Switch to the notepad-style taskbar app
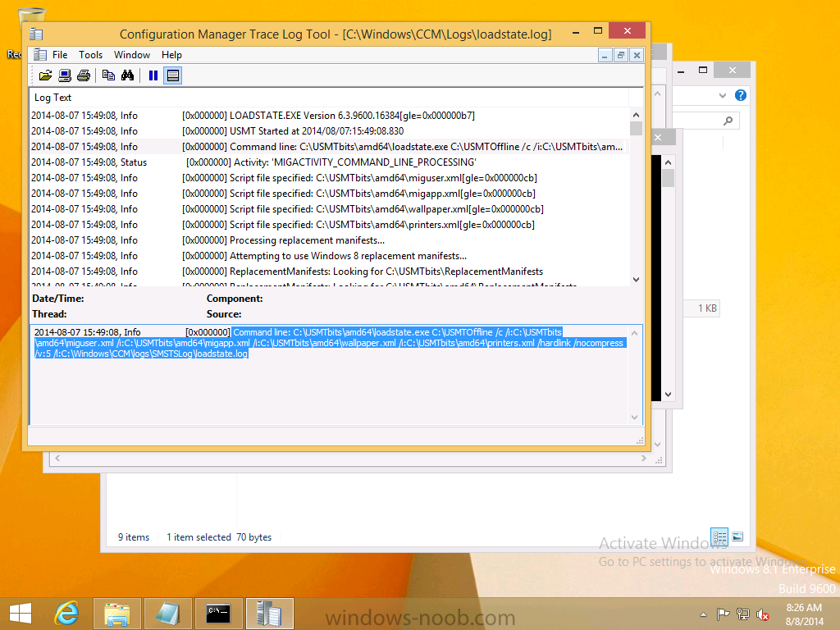840x630 pixels. click(167, 614)
